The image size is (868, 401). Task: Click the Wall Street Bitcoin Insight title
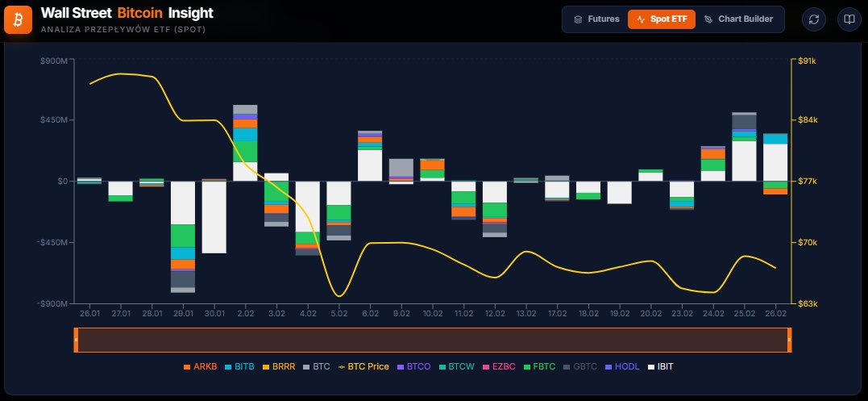(127, 13)
